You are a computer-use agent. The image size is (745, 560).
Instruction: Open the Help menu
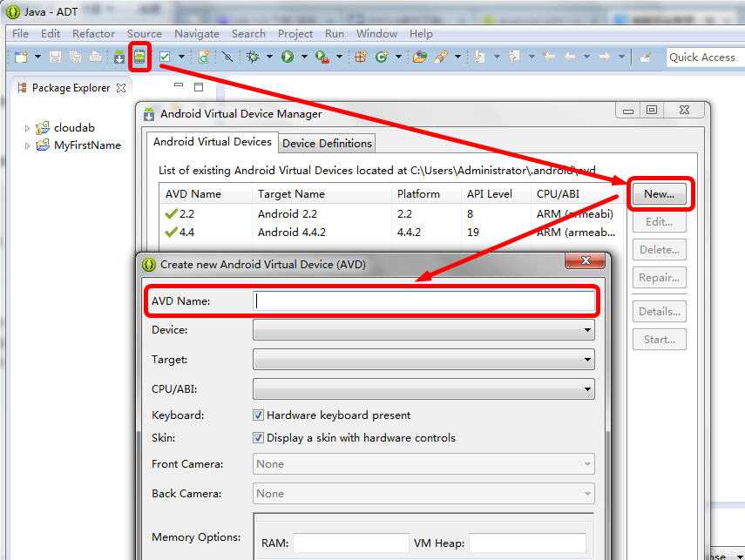click(421, 34)
